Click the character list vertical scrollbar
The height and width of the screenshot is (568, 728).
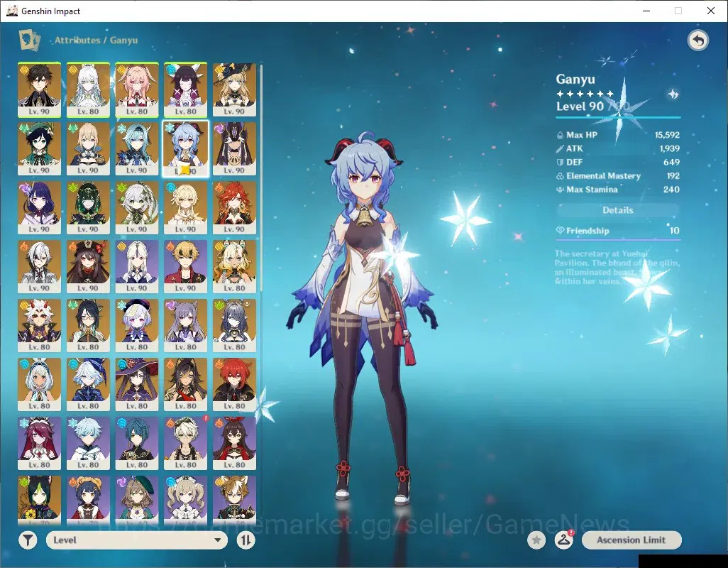point(261,177)
